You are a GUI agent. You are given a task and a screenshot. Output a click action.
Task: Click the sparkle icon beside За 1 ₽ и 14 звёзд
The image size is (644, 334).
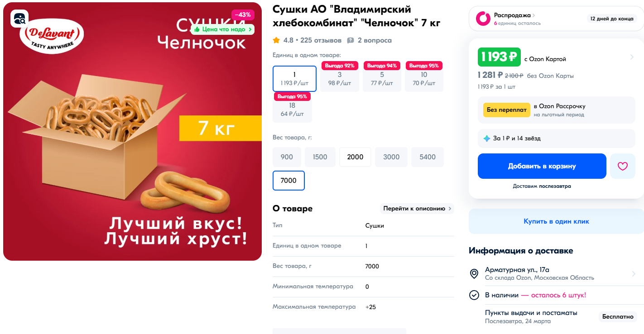(x=487, y=138)
